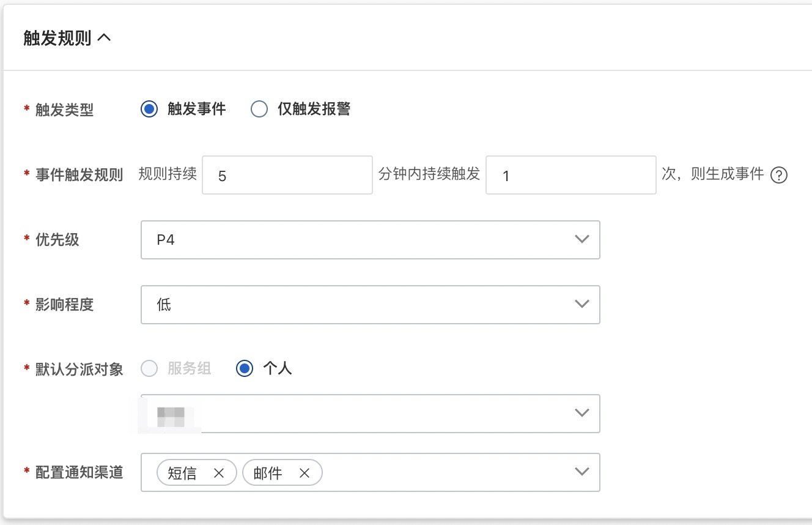
Task: Expand the 配置通知渠道 dropdown arrow
Action: tap(582, 472)
